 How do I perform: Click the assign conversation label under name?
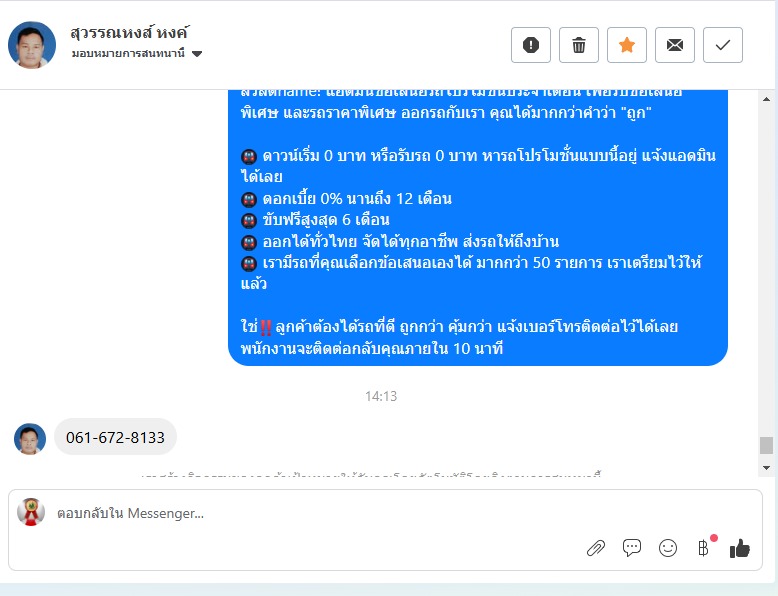click(128, 53)
